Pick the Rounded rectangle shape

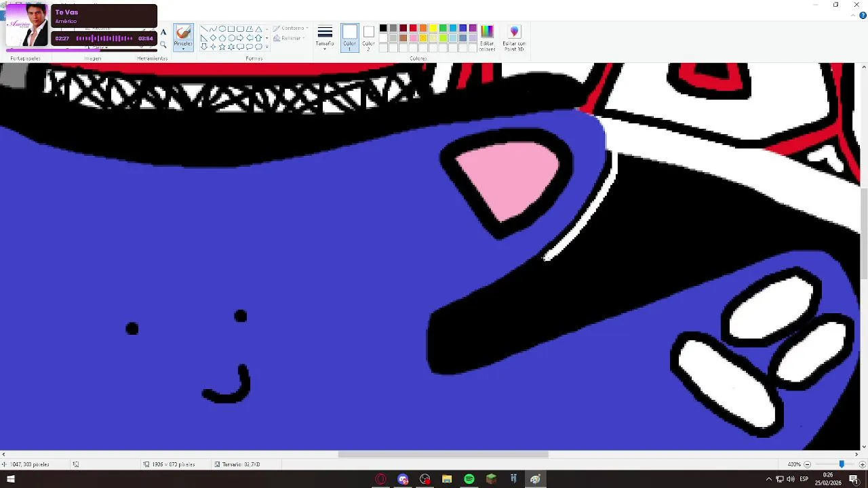240,28
